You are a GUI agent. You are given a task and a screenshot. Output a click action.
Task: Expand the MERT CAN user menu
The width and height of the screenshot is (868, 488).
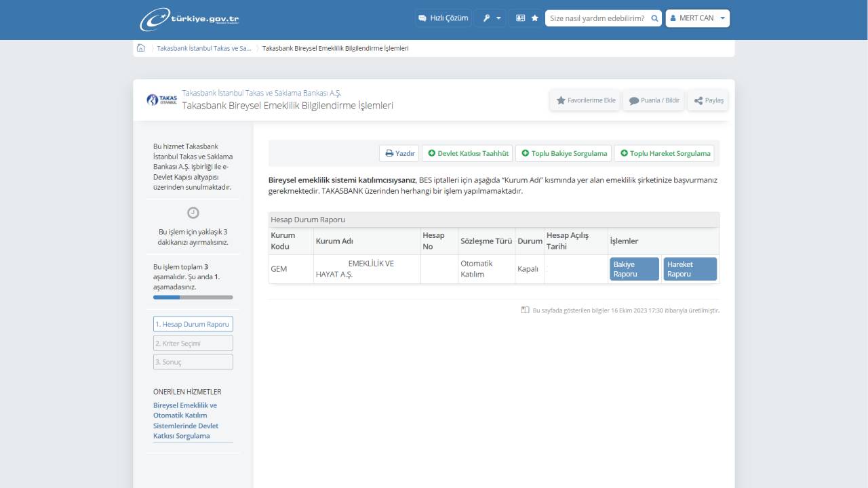pos(698,18)
